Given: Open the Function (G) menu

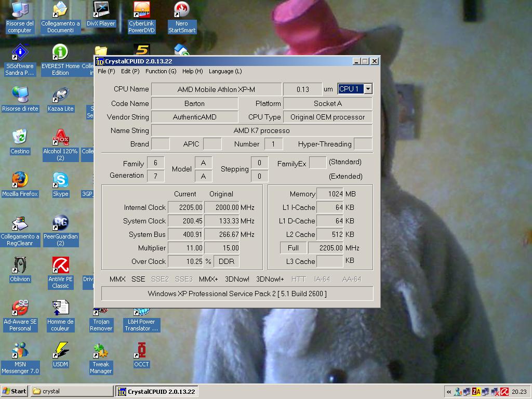Looking at the screenshot, I should pyautogui.click(x=161, y=71).
